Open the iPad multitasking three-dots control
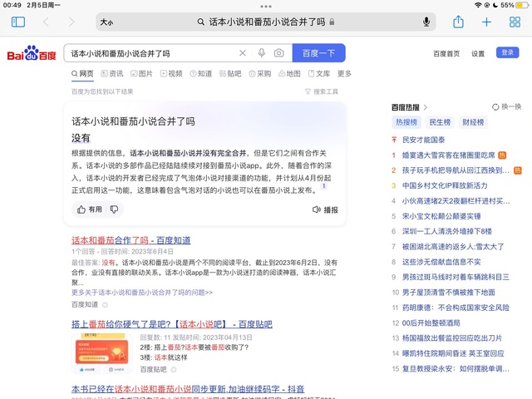The height and width of the screenshot is (399, 532). (x=266, y=6)
